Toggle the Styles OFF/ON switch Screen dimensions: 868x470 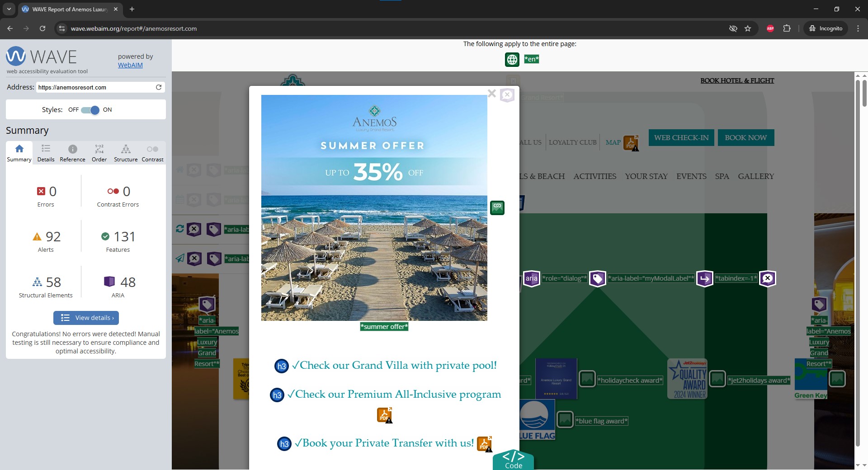tap(90, 110)
